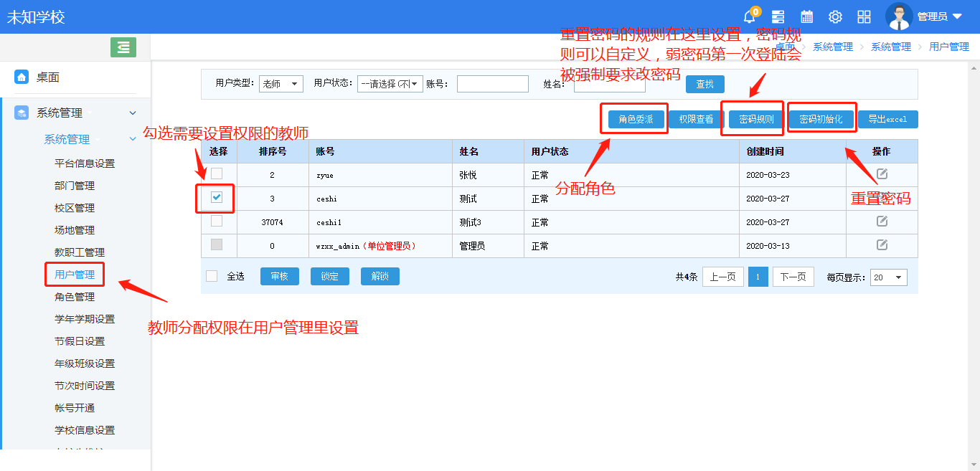Open the 每页显示 page size dropdown
The width and height of the screenshot is (980, 471).
(x=889, y=277)
